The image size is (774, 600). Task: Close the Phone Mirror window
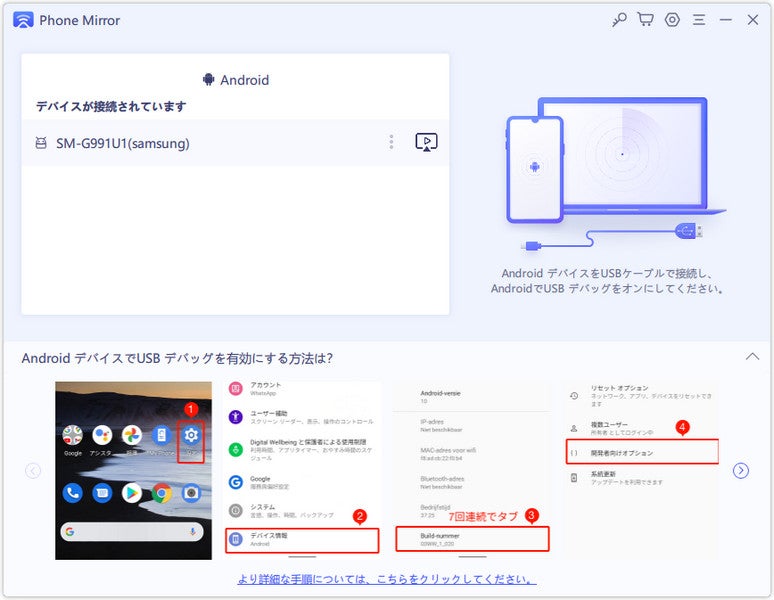pyautogui.click(x=753, y=20)
